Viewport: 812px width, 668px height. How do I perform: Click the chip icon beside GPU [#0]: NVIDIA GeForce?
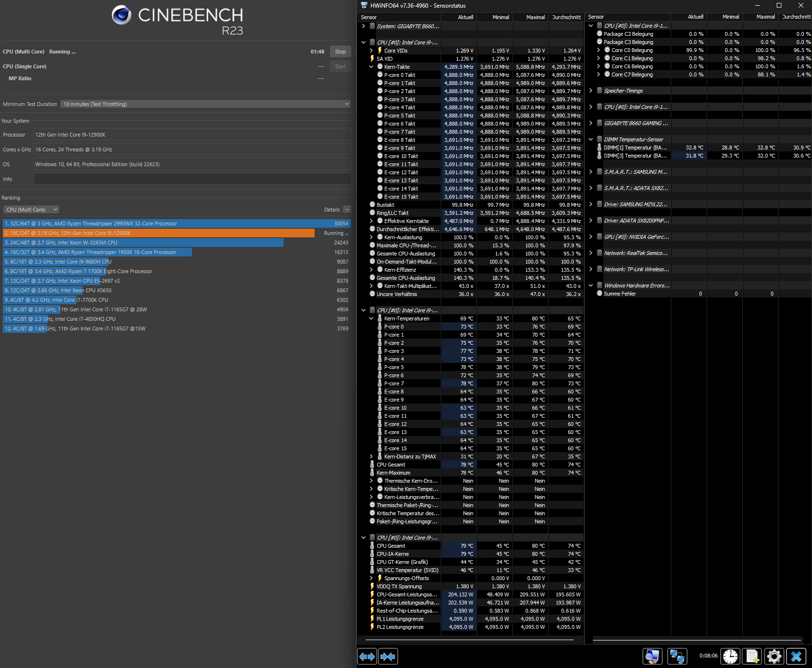[x=600, y=236]
